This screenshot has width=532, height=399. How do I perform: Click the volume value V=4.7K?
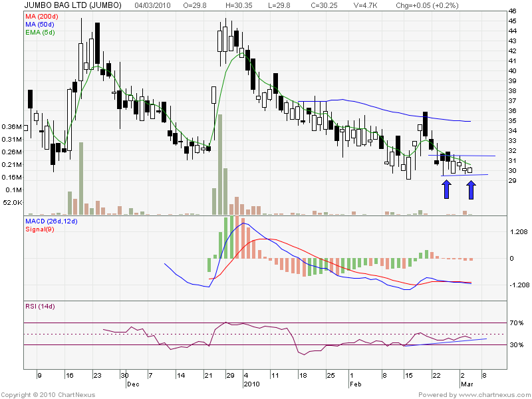pyautogui.click(x=366, y=5)
